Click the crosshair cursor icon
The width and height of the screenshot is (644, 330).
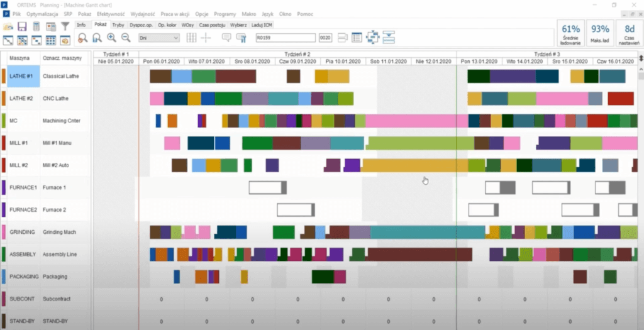(x=206, y=38)
